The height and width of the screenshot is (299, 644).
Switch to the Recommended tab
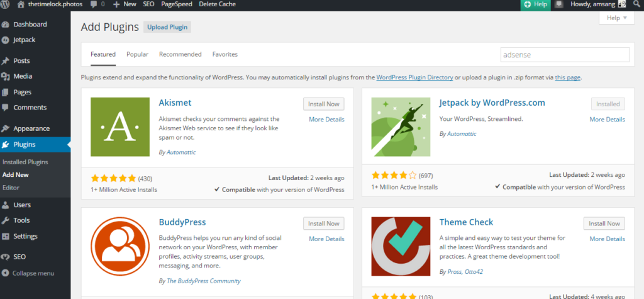click(x=180, y=54)
